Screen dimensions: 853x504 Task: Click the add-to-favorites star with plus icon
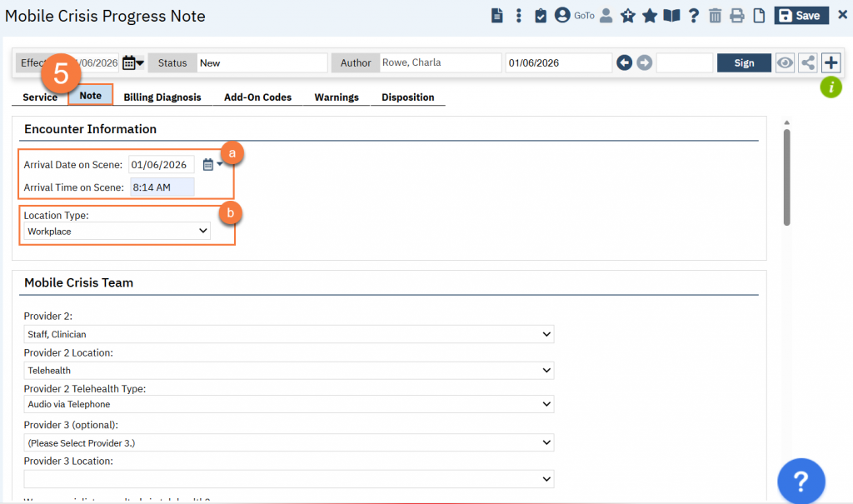tap(628, 16)
